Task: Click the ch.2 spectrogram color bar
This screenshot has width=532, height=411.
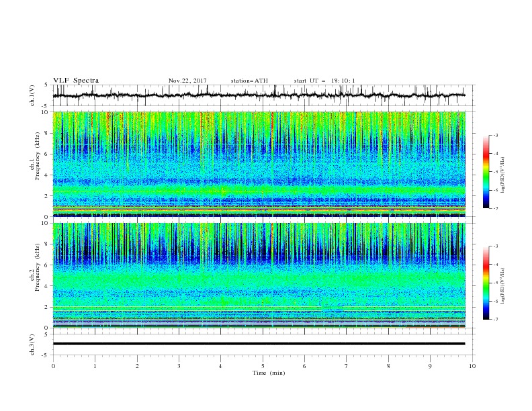Action: click(486, 283)
